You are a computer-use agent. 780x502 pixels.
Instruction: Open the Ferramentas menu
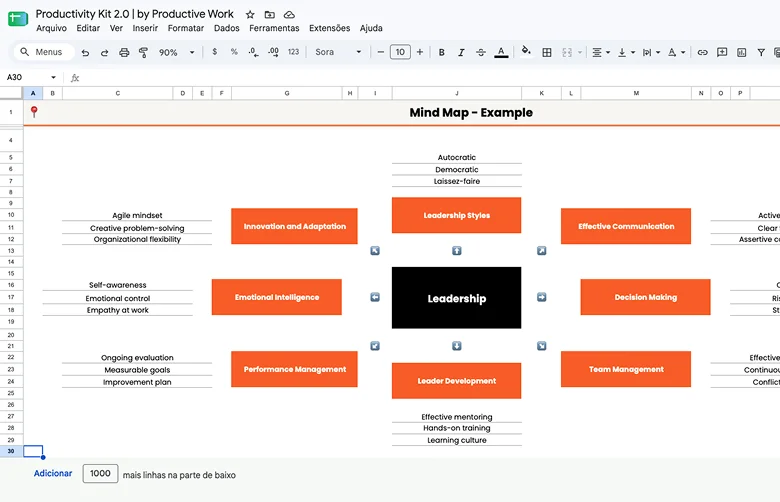pos(274,28)
